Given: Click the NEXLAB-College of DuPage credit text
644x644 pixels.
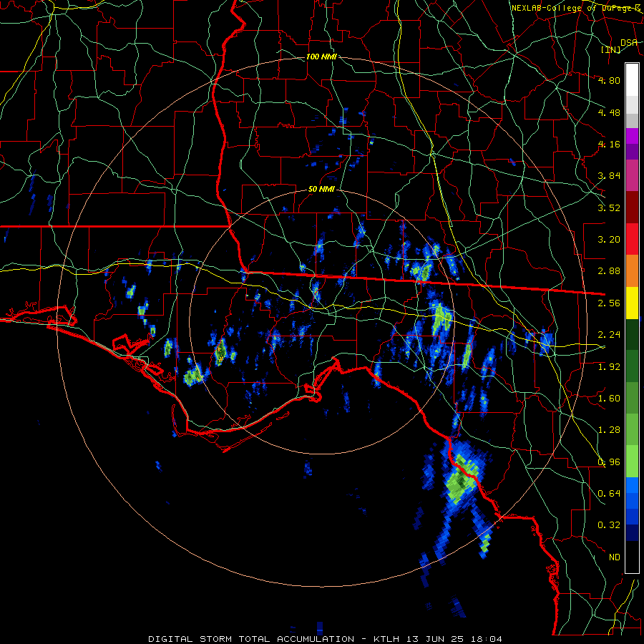Looking at the screenshot, I should coord(575,8).
